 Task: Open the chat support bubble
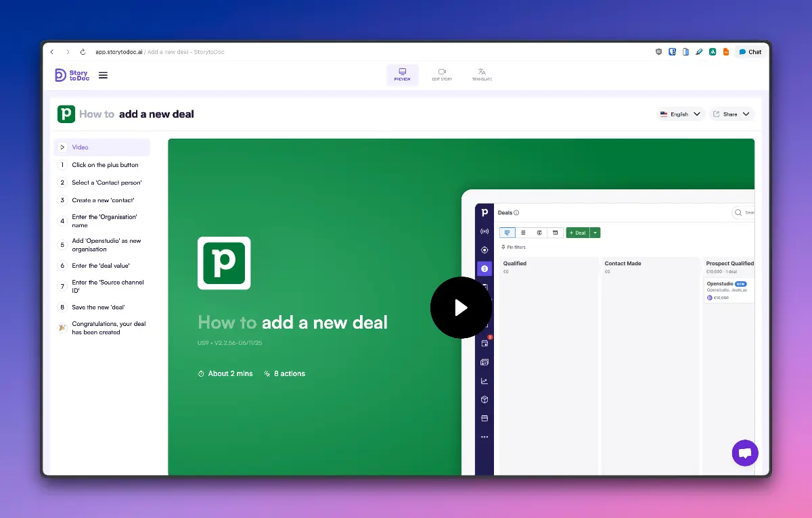click(745, 453)
